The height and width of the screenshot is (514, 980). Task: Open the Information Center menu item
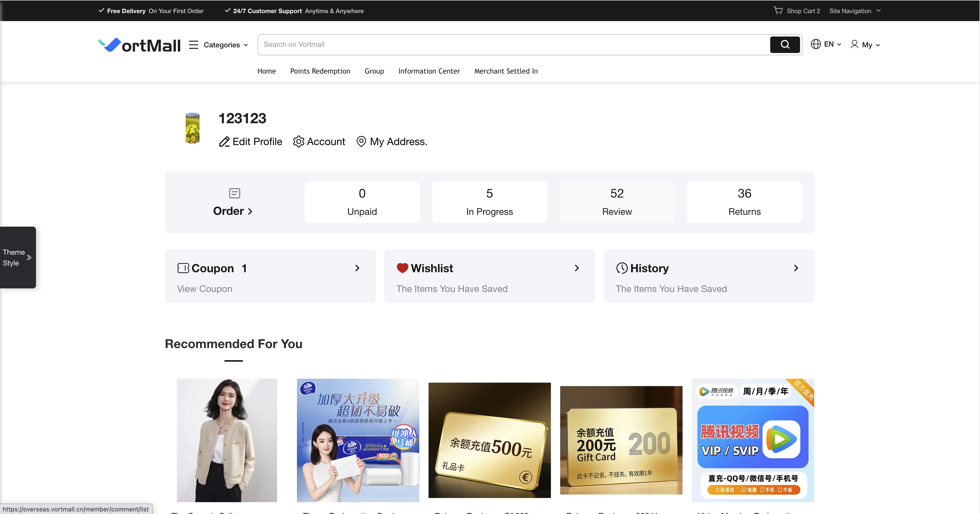(x=429, y=71)
